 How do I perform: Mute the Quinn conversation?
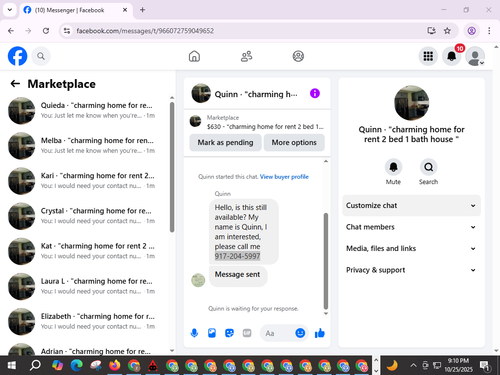[x=393, y=167]
